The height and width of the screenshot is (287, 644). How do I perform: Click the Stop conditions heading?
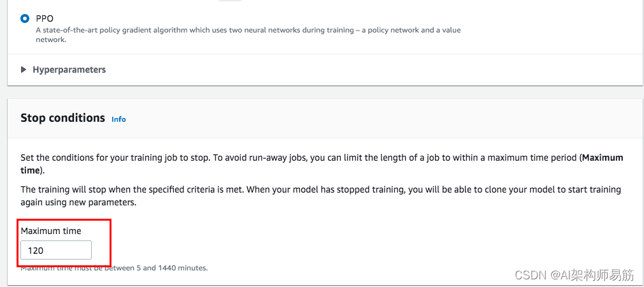[62, 118]
